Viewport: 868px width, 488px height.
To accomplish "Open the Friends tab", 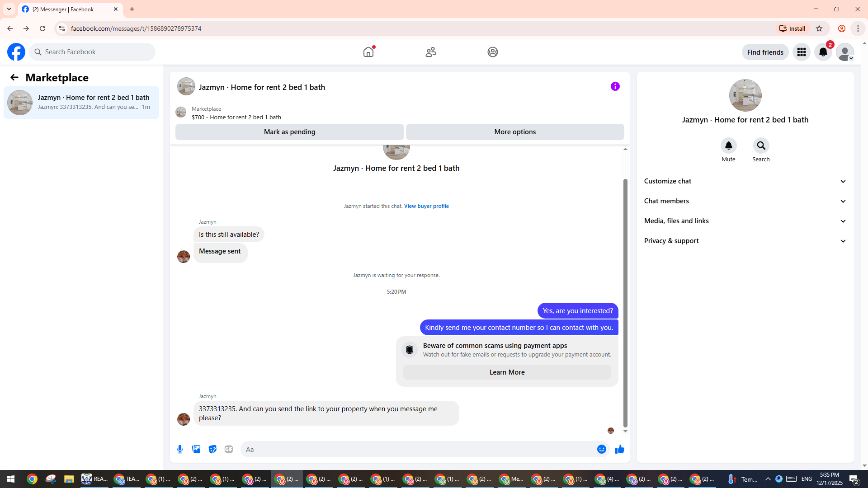I will [x=430, y=52].
